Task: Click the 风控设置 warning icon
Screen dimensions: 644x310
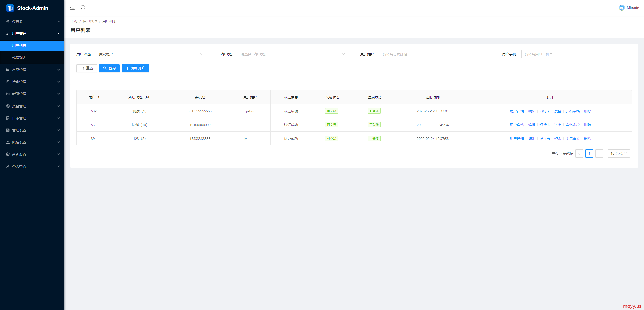Action: pos(8,142)
